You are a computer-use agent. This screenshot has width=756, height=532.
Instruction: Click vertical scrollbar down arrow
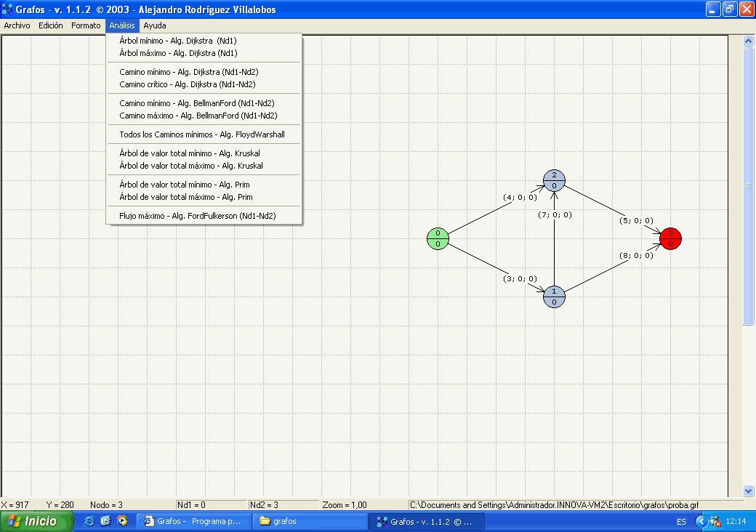[749, 491]
